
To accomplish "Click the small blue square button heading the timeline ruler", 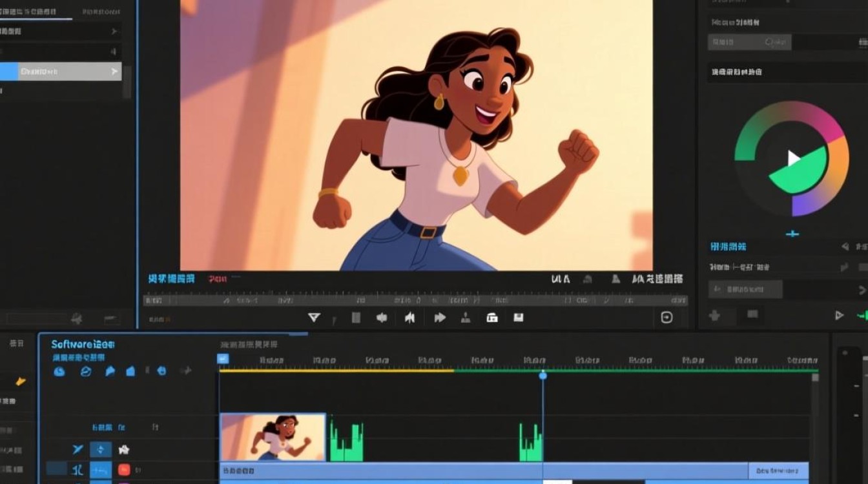I will tap(223, 359).
